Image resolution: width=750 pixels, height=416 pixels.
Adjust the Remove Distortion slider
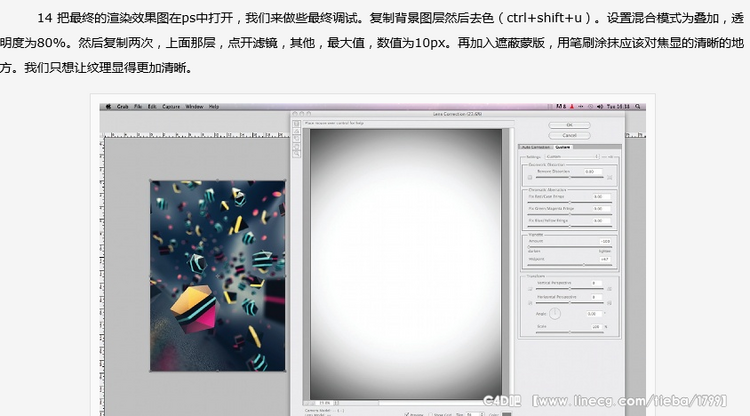click(x=570, y=177)
